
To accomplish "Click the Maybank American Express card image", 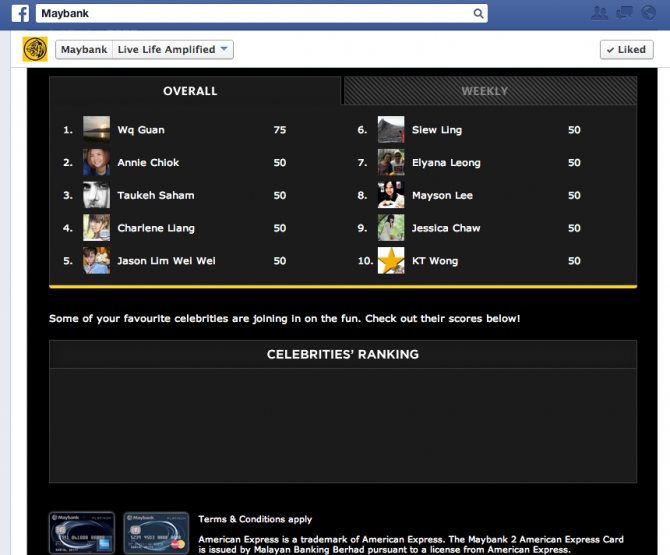I will point(82,533).
